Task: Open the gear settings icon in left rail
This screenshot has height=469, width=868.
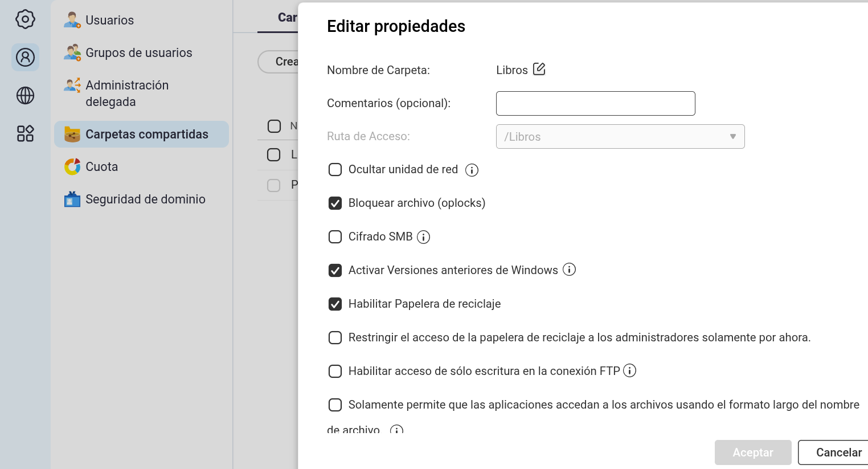Action: 25,19
